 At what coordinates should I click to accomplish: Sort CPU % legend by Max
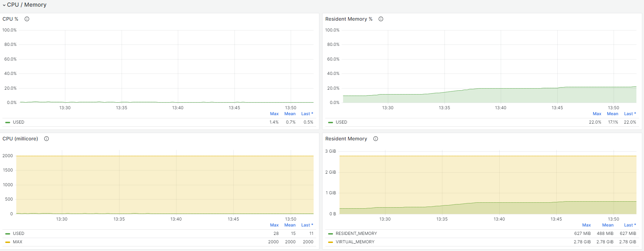[x=274, y=114]
